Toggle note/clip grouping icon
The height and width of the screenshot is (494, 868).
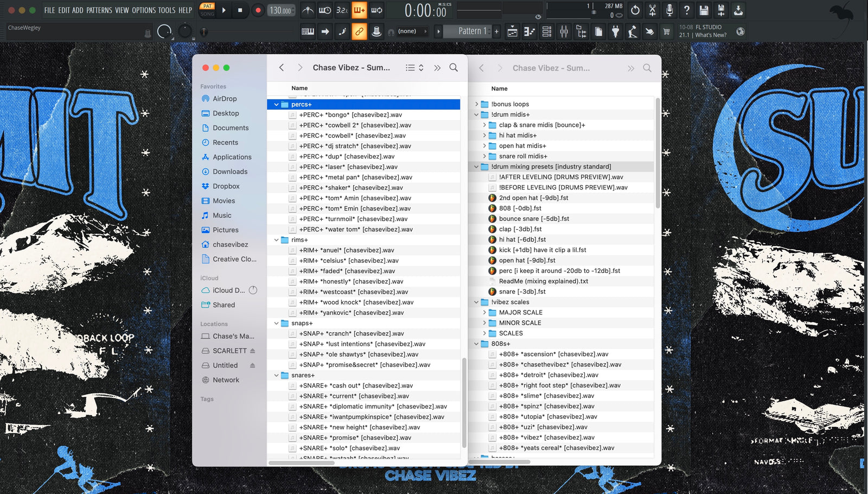[x=342, y=31]
